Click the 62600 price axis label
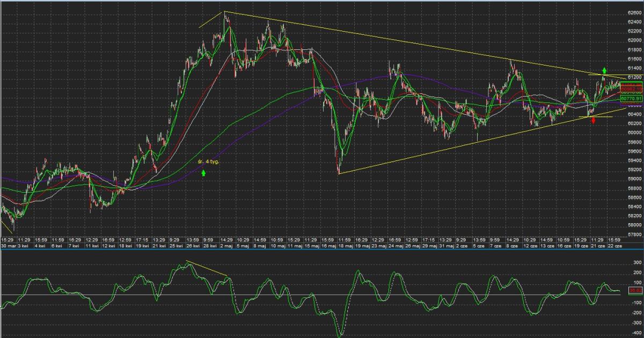Screen dimensions: 644x338 point(634,12)
